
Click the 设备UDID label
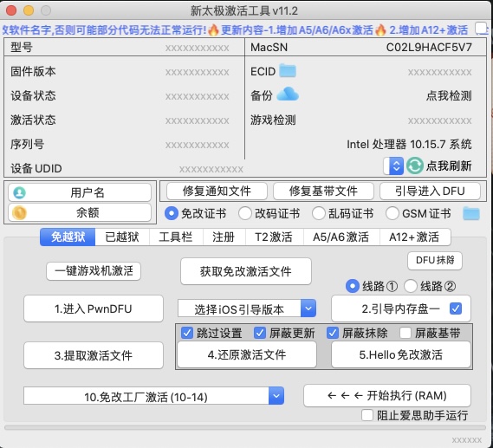(36, 168)
